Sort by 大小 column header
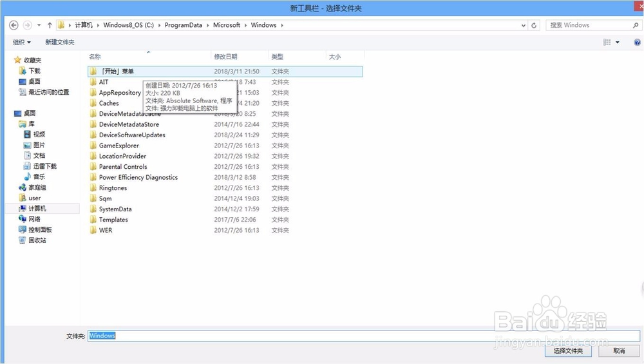 click(x=335, y=57)
